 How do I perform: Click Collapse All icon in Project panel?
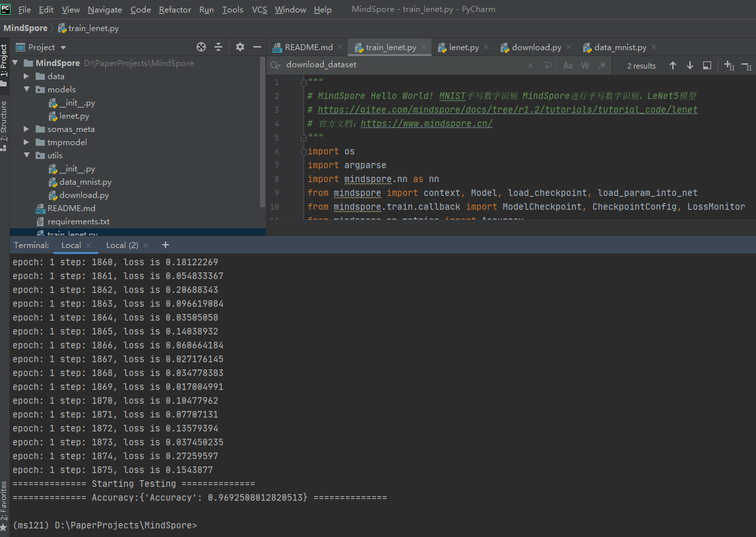click(219, 47)
